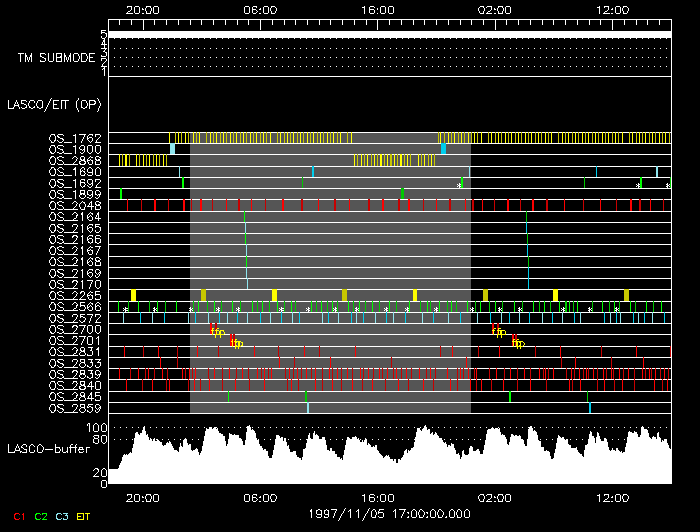Click the LASCO/EIT (OP) label
This screenshot has width=700, height=532.
[54, 105]
